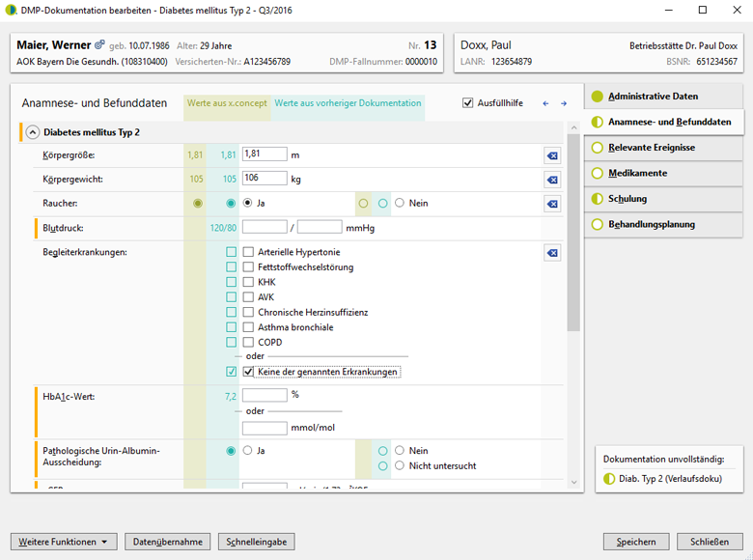This screenshot has width=753, height=560.
Task: Reset the Raucher selection via the delete icon
Action: (552, 204)
